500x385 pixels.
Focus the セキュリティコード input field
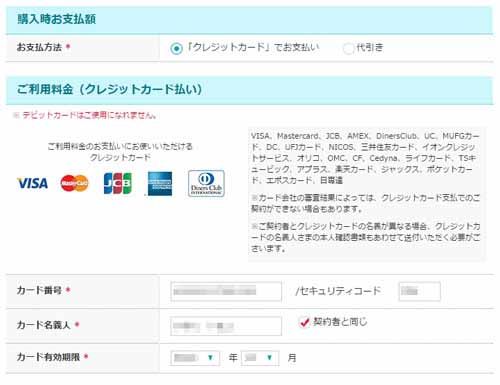click(x=419, y=291)
